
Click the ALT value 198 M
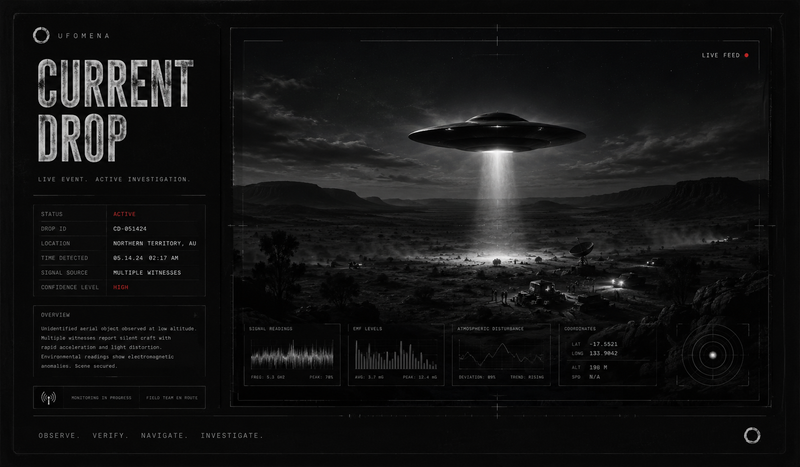(598, 367)
